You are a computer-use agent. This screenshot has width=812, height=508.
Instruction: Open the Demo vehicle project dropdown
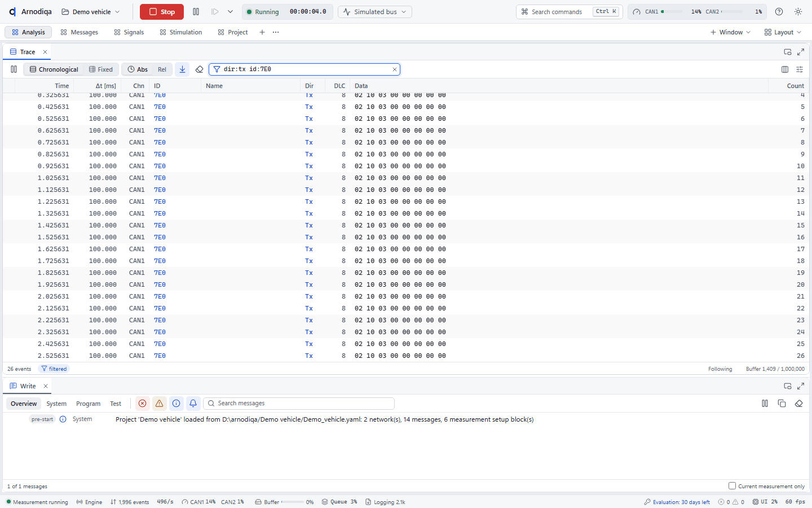click(91, 12)
